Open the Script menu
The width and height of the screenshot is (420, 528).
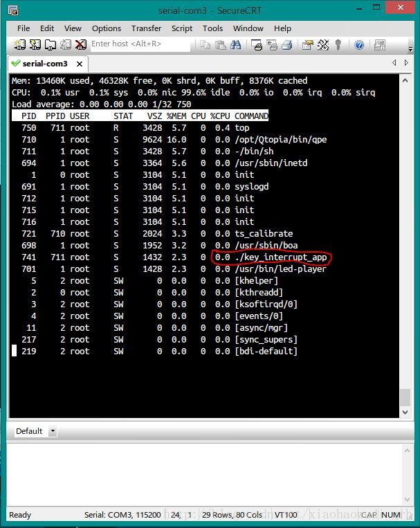182,28
